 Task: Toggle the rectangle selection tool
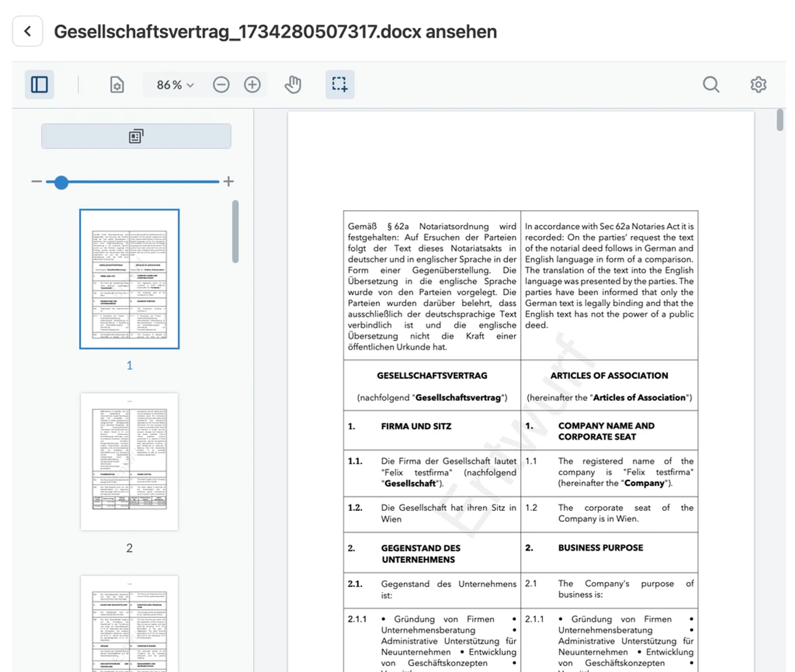tap(339, 84)
